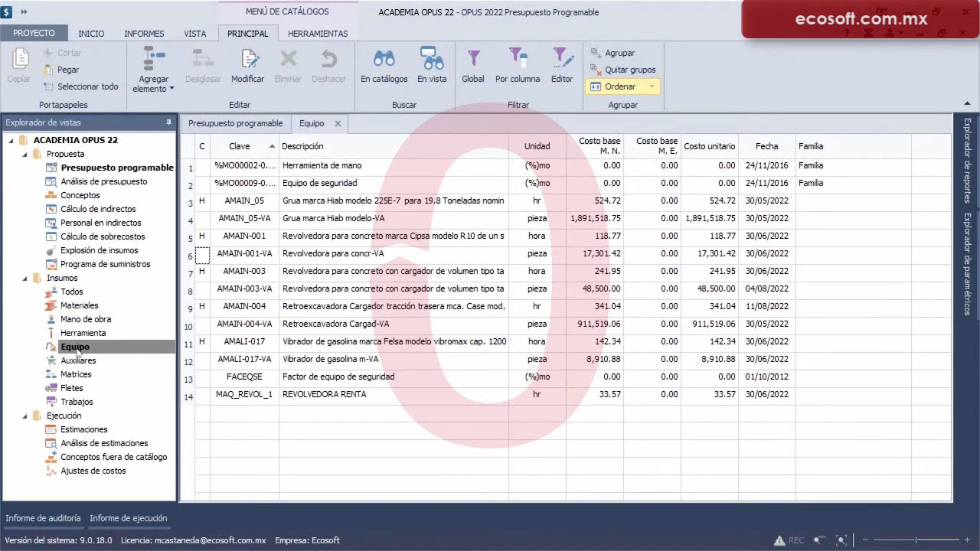
Task: Open Explorador de paramétricos side panel
Action: [967, 264]
